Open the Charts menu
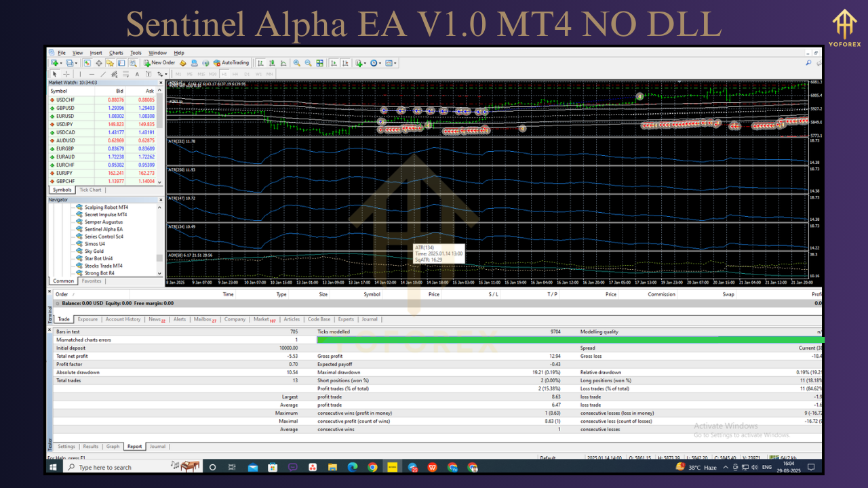Screen dimensions: 868x488 point(116,53)
